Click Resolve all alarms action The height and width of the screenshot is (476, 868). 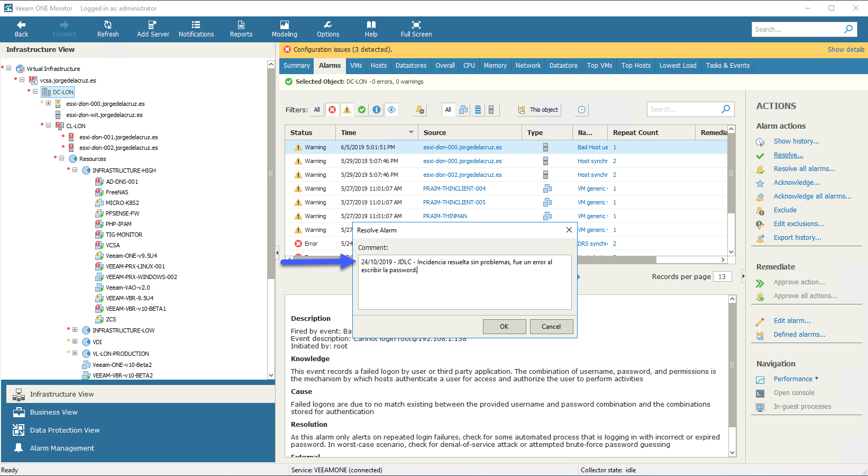(x=804, y=169)
